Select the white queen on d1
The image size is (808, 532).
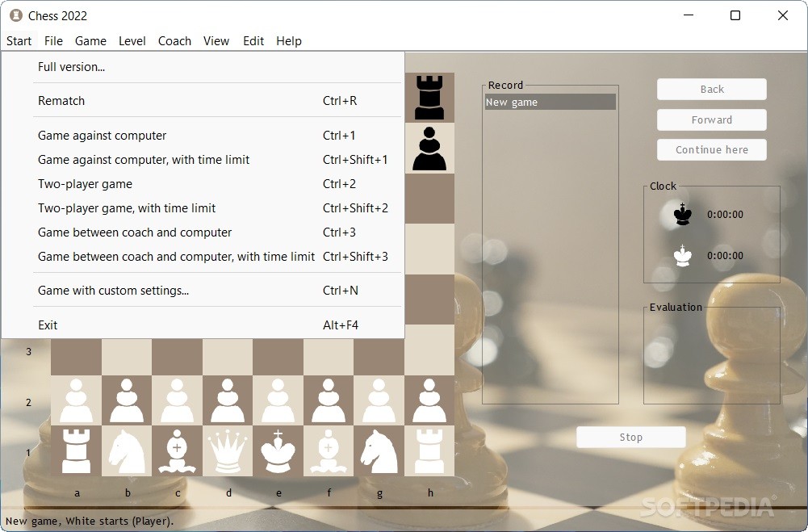[228, 451]
